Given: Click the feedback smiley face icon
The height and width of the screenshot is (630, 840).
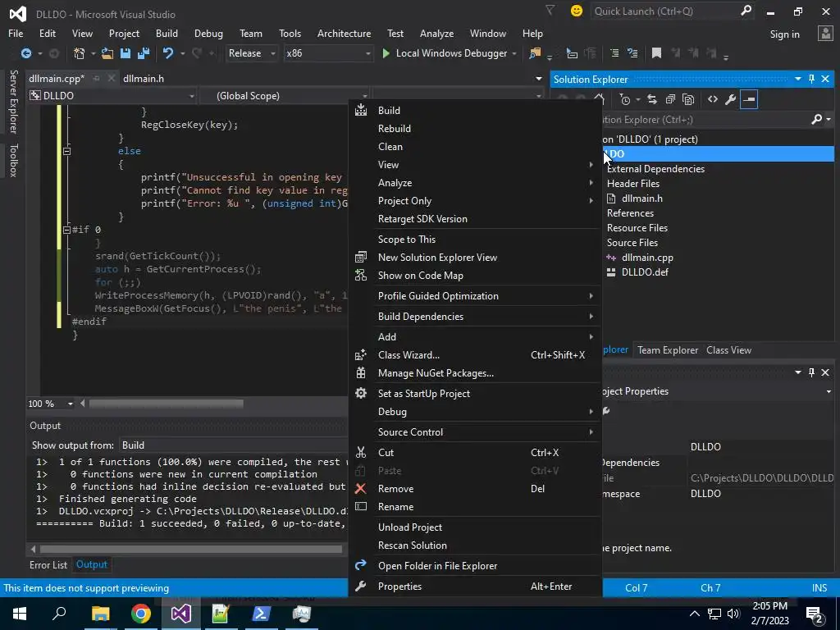Looking at the screenshot, I should coord(577,11).
